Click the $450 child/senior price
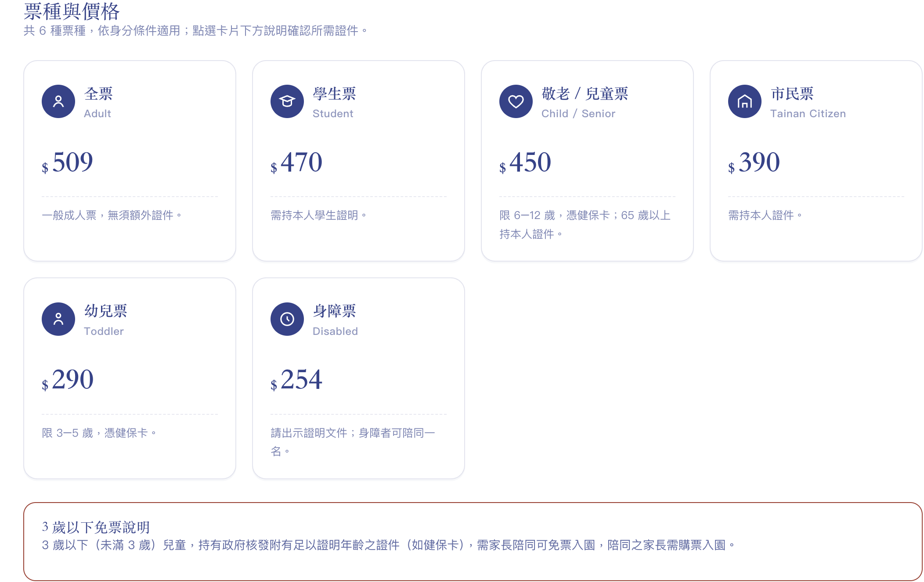Image resolution: width=924 pixels, height=582 pixels. click(x=525, y=162)
